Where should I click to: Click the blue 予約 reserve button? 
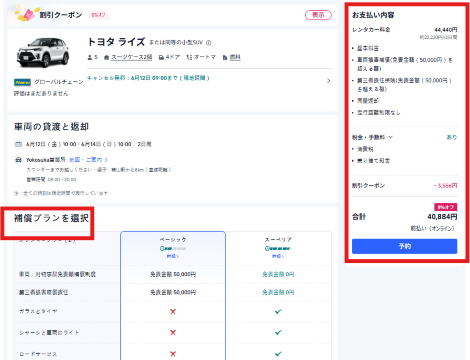coord(404,246)
